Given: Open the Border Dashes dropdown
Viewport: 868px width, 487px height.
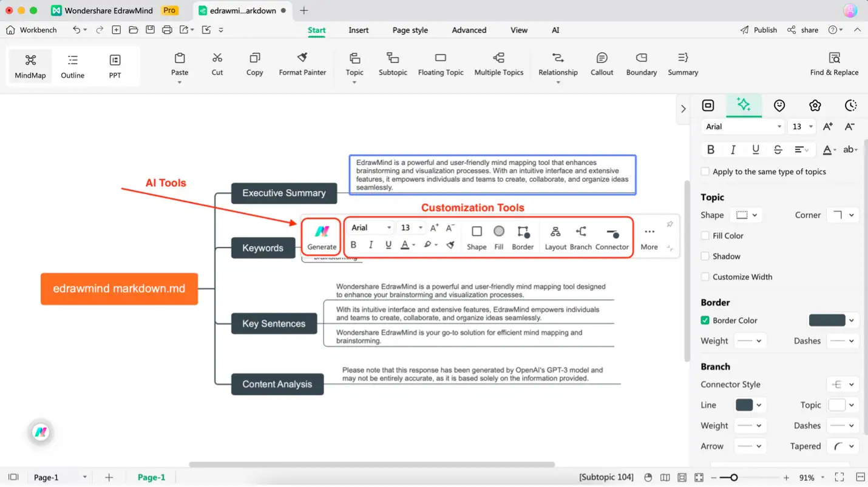Looking at the screenshot, I should 843,341.
